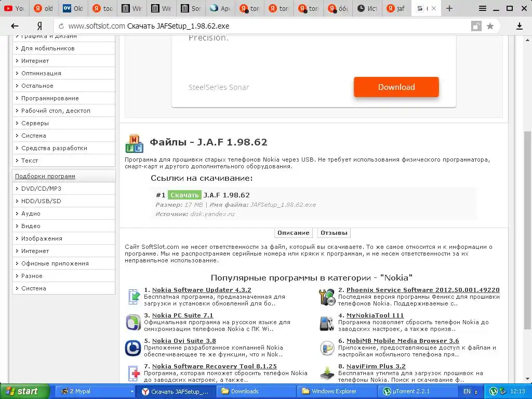532x399 pixels.
Task: Click the Nokia Software Recovery Tool icon
Action: pos(134,373)
